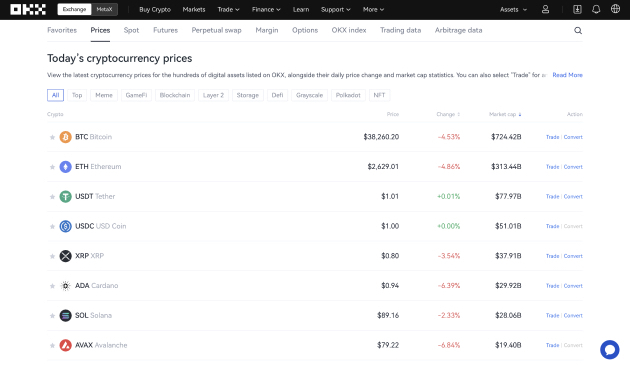630x365 pixels.
Task: Expand the Trade dropdown menu
Action: click(228, 9)
